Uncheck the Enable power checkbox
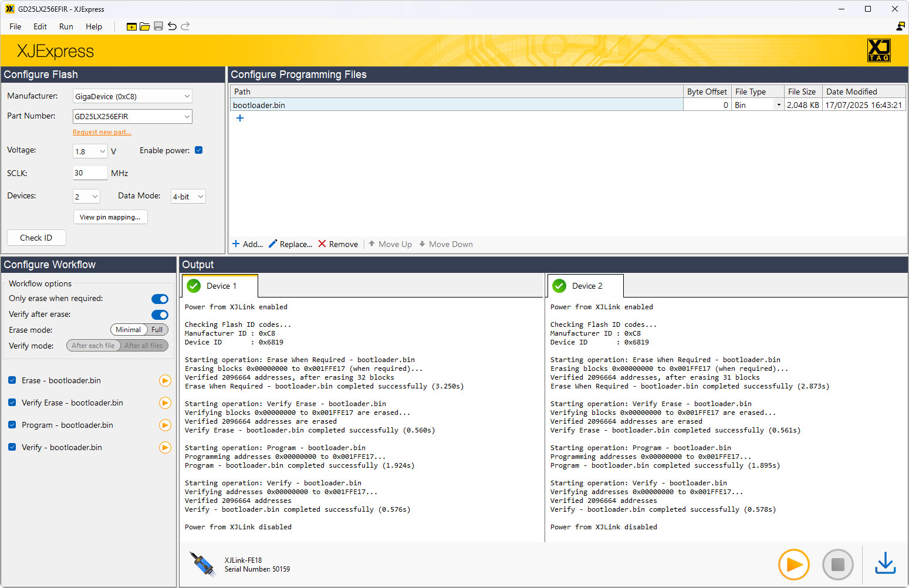Screen dimensions: 909x588 click(199, 150)
